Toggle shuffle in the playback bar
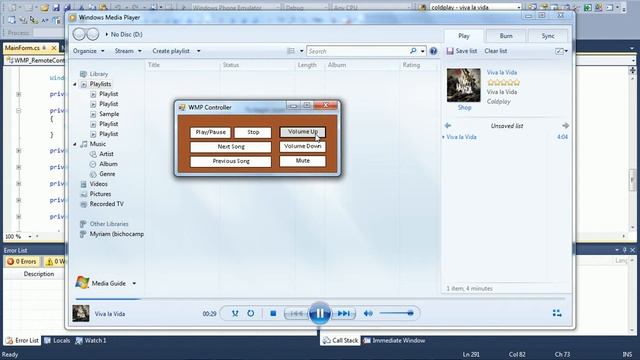The width and height of the screenshot is (640, 360). pyautogui.click(x=235, y=313)
